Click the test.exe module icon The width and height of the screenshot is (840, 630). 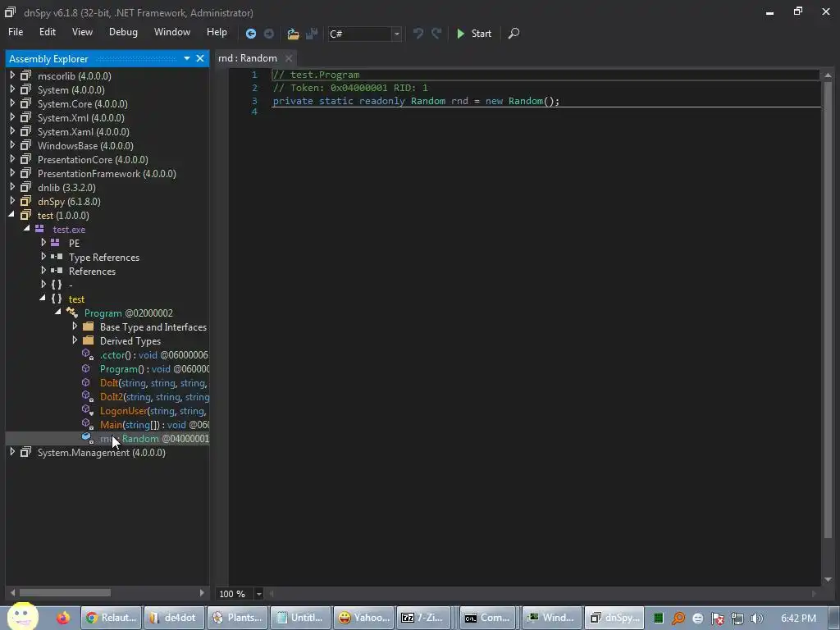tap(39, 229)
